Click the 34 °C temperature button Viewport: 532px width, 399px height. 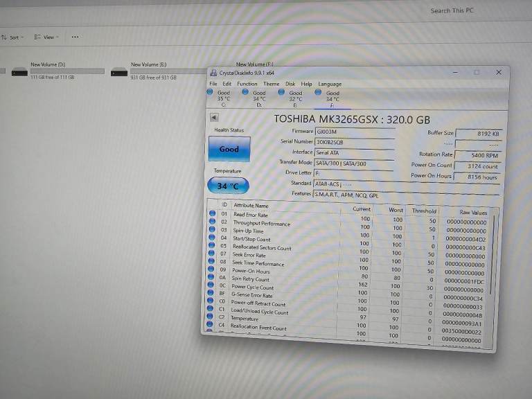coord(228,186)
